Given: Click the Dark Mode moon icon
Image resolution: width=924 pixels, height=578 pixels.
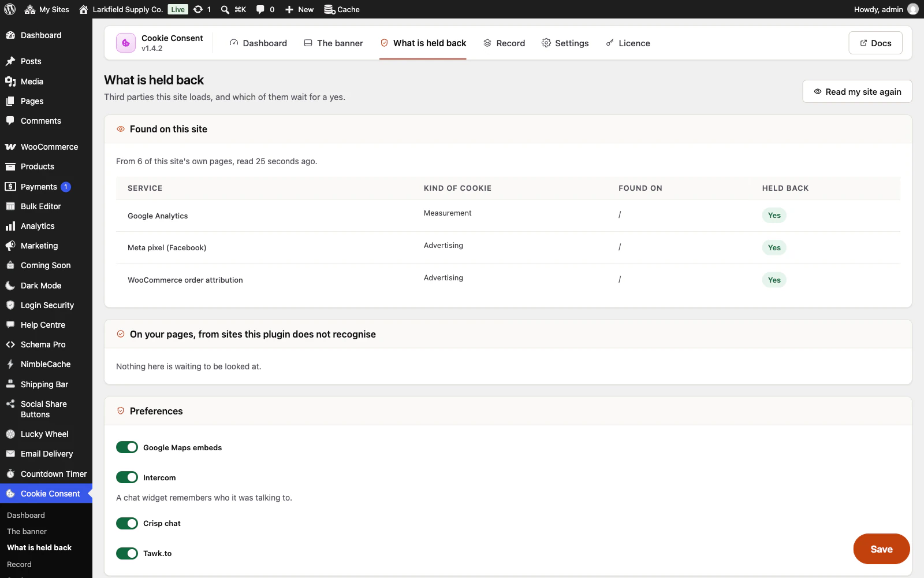Looking at the screenshot, I should 10,286.
